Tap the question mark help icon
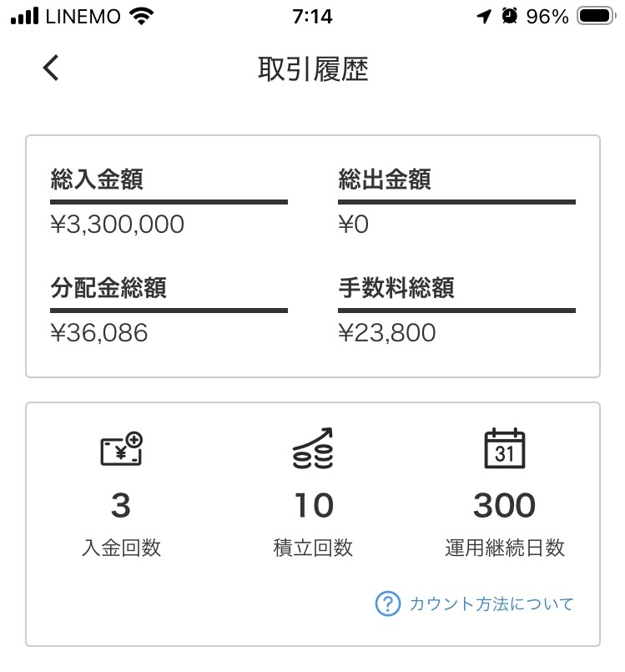Viewport: 625px width, 672px height. click(x=387, y=604)
